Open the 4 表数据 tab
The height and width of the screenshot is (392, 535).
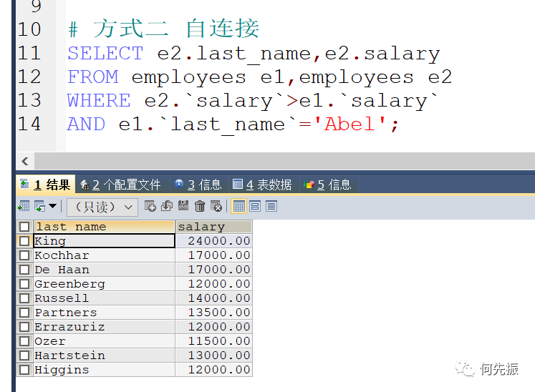(x=264, y=185)
